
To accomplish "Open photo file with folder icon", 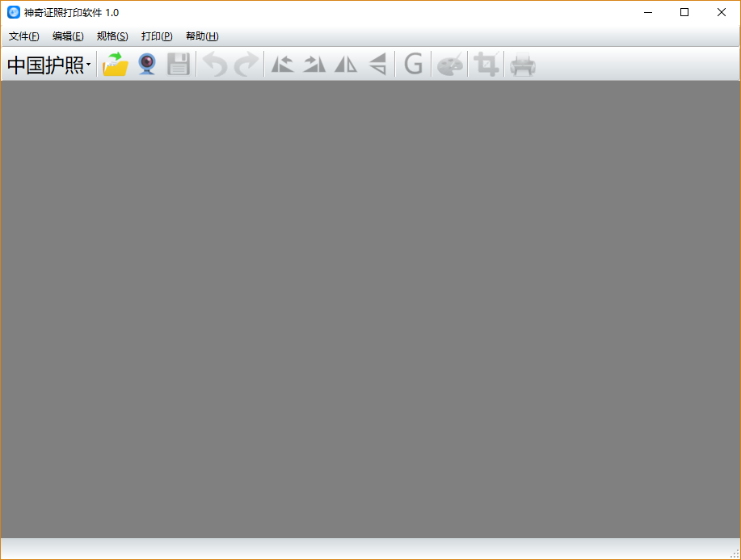I will point(116,64).
